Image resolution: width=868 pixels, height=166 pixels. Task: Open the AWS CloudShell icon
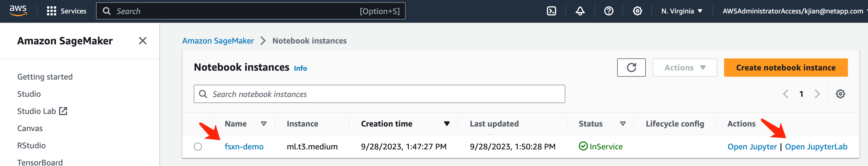(x=551, y=11)
